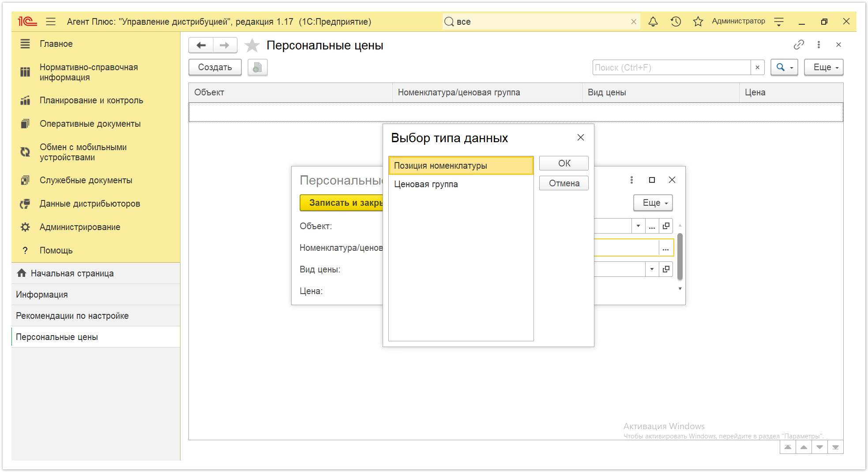This screenshot has height=472, width=868.
Task: Open Администрирование section
Action: point(96,227)
